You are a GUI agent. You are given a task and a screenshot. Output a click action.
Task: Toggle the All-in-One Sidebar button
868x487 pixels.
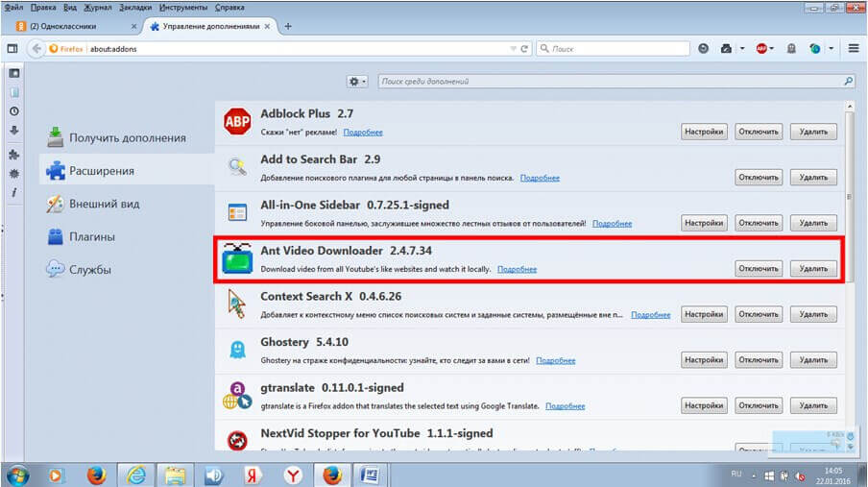tap(12, 48)
